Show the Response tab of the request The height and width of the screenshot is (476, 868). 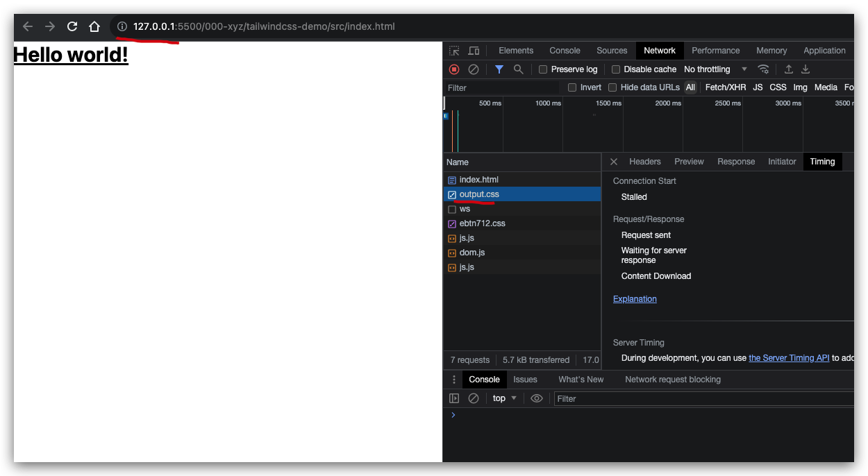[736, 162]
